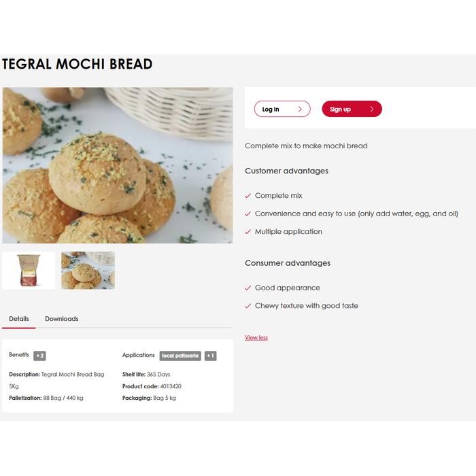476x476 pixels.
Task: Click checkmark next to Complete mix
Action: click(x=248, y=196)
